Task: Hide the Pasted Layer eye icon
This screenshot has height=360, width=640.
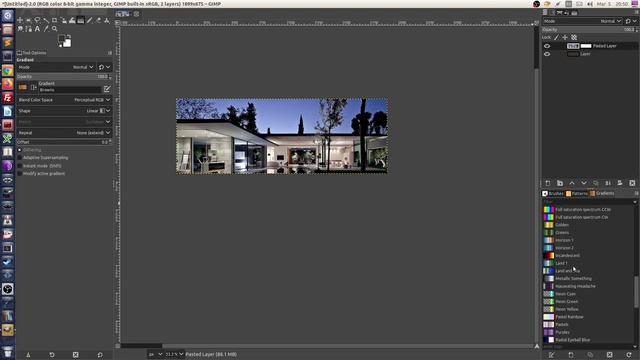Action: (x=547, y=46)
